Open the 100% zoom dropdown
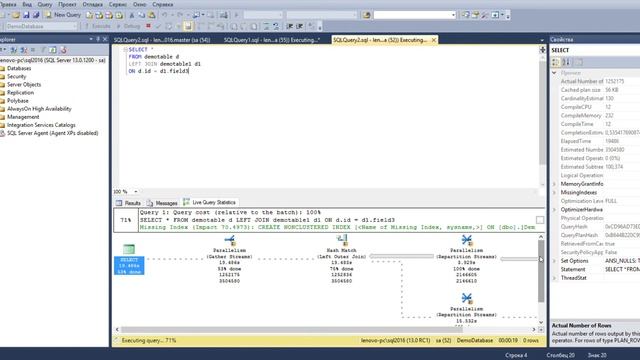The height and width of the screenshot is (360, 640). tap(136, 191)
